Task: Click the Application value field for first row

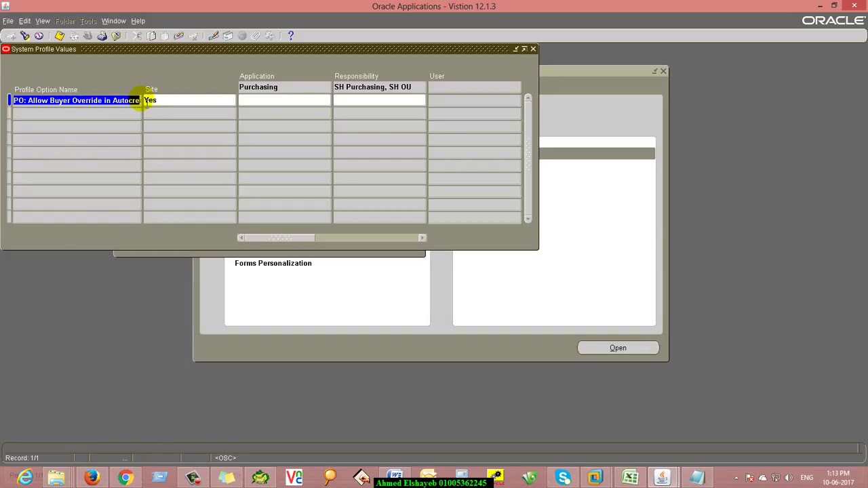Action: click(284, 100)
